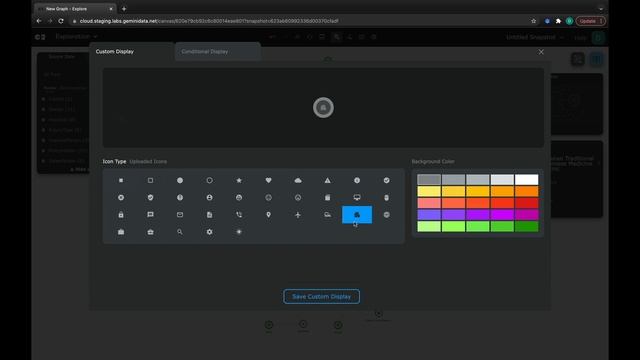The width and height of the screenshot is (640, 360).
Task: Pick the phone call icon
Action: click(239, 215)
